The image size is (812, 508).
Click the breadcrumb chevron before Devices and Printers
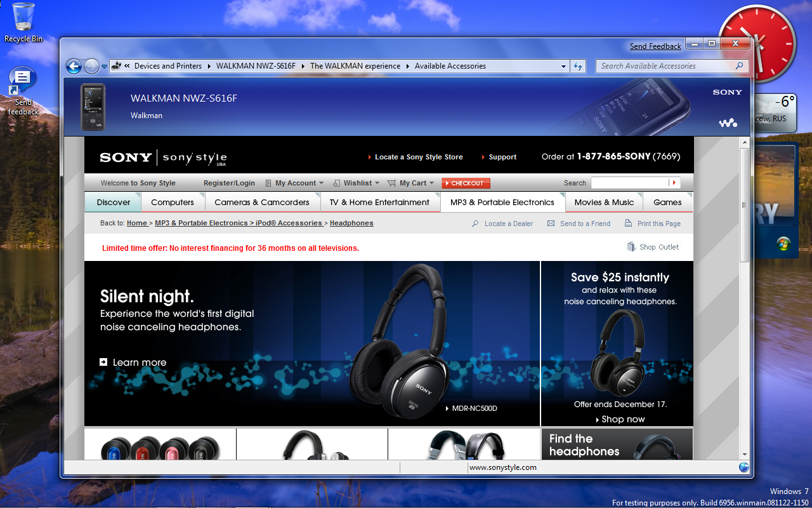click(x=128, y=66)
